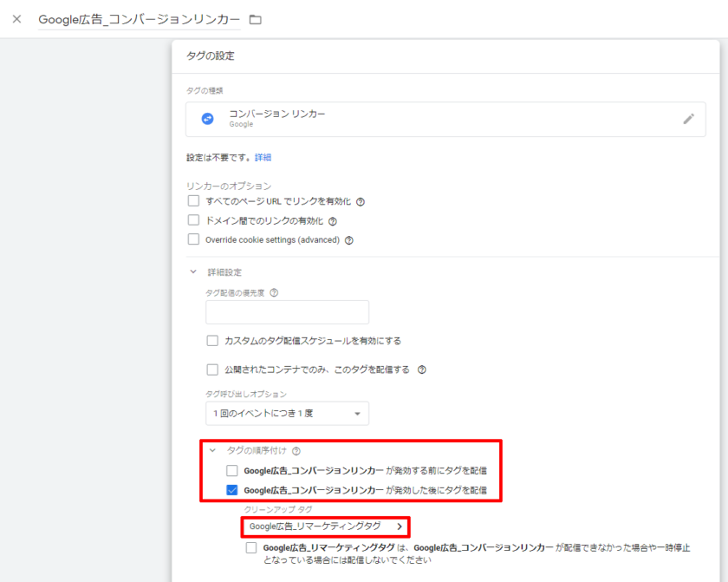Click the folder icon beside tag name
The image size is (728, 582).
tap(256, 19)
